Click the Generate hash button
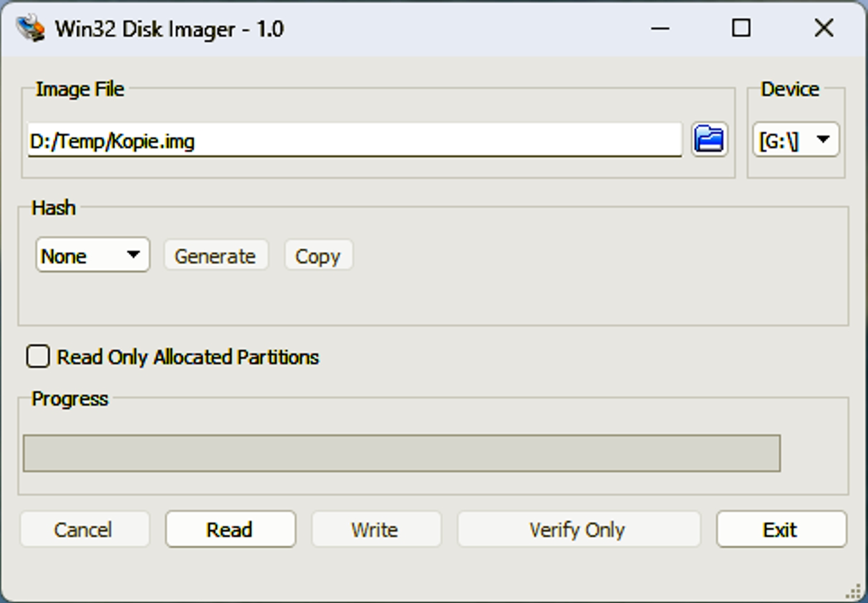The image size is (868, 603). click(216, 256)
